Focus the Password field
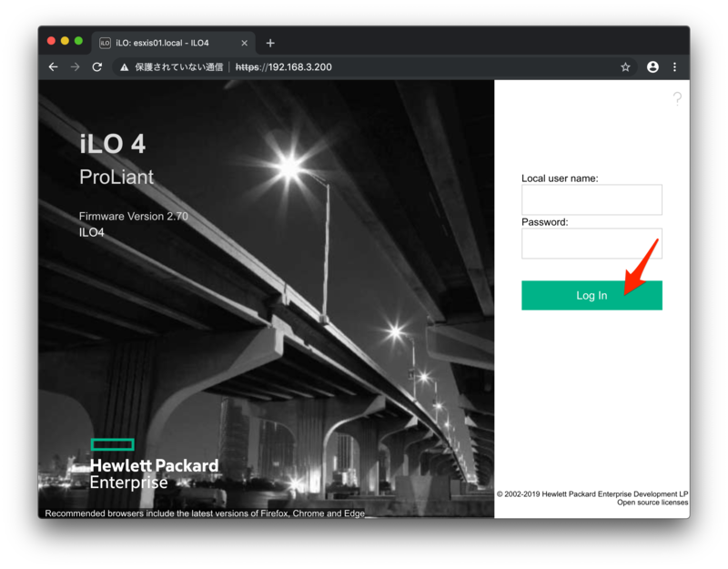 591,243
